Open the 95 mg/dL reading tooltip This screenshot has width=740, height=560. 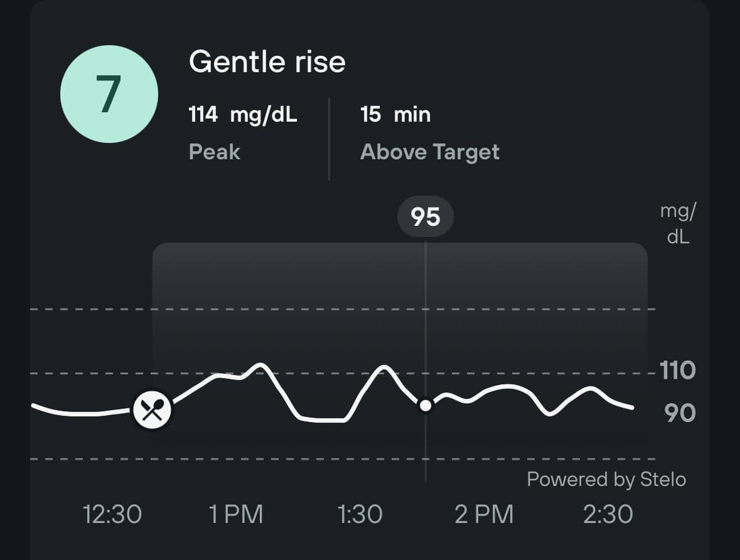click(x=426, y=216)
